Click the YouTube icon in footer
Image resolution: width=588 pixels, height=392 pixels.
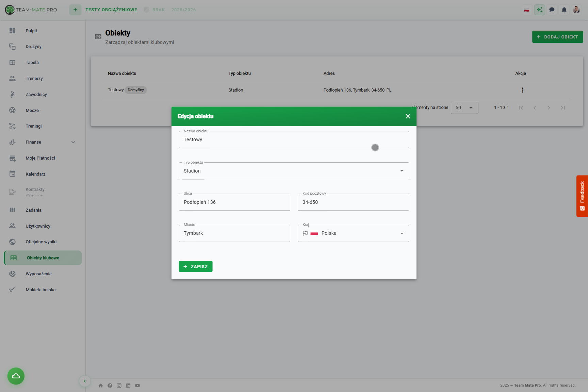pyautogui.click(x=137, y=386)
